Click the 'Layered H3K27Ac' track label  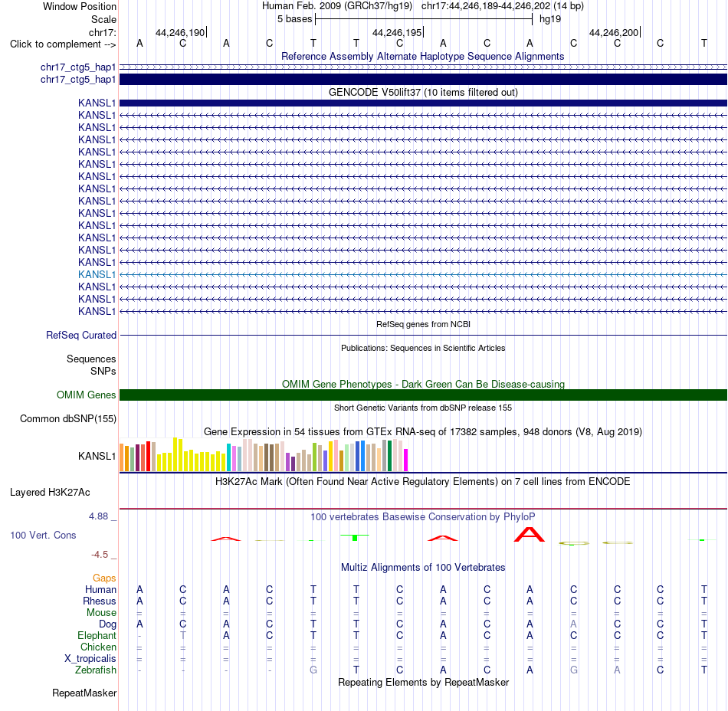pos(50,493)
